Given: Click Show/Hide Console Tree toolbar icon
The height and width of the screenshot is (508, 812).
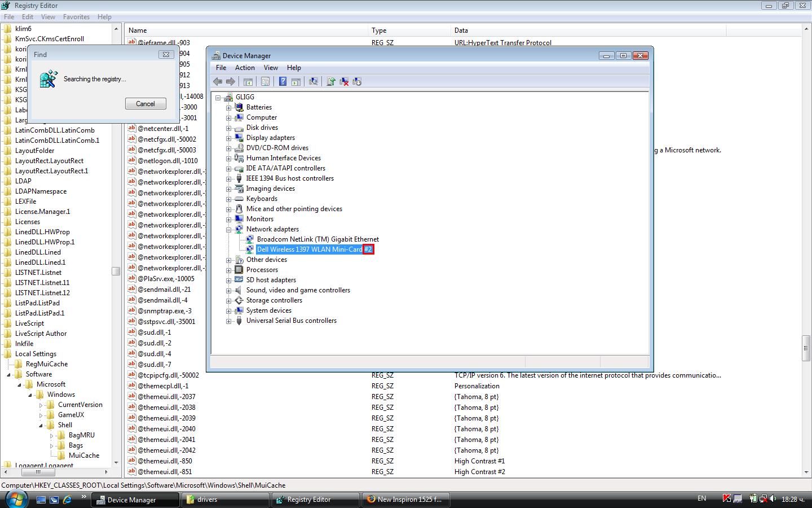Looking at the screenshot, I should (248, 82).
